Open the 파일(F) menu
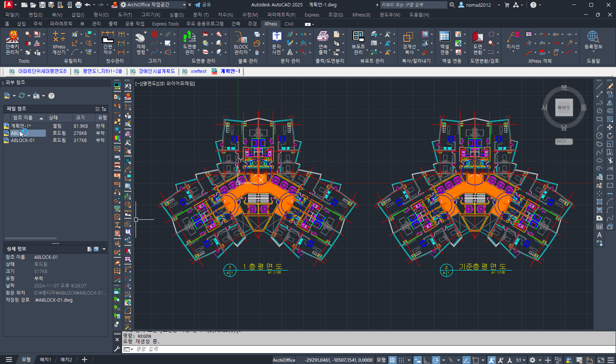The width and height of the screenshot is (616, 364). tap(12, 15)
